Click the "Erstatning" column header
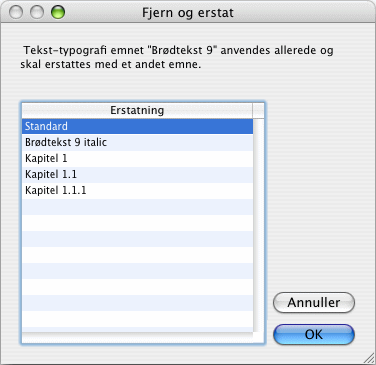This screenshot has width=376, height=365. point(137,110)
